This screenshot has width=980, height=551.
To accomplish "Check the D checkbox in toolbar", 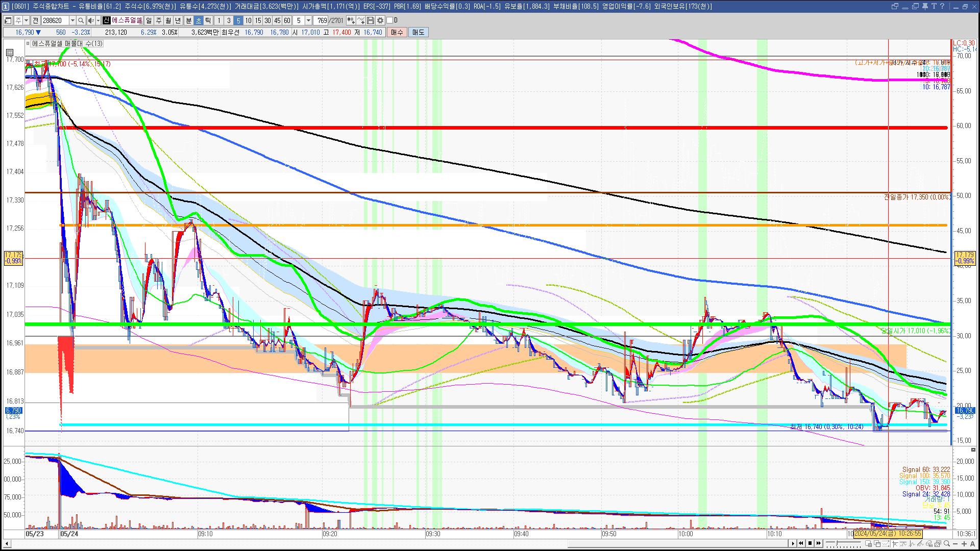I will click(x=390, y=20).
